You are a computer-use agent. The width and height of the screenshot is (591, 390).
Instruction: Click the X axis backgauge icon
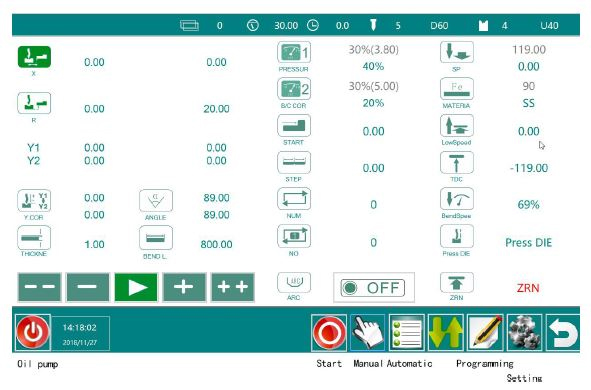click(x=34, y=57)
